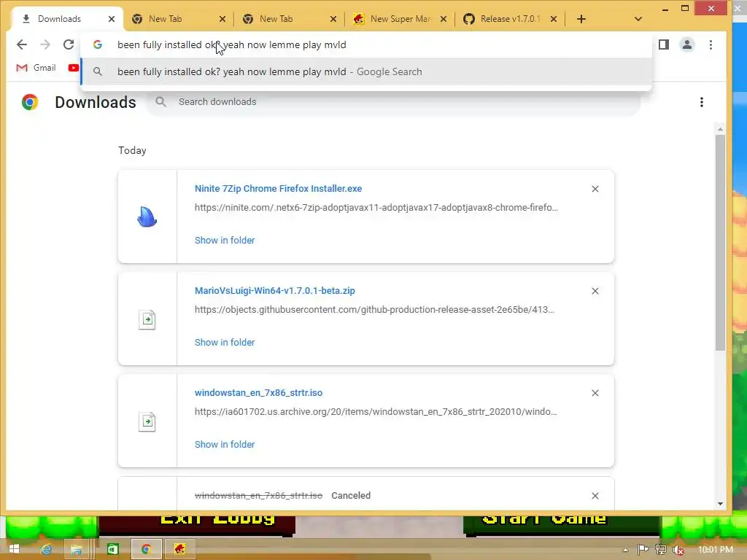Click the forward navigation arrow

click(x=45, y=44)
